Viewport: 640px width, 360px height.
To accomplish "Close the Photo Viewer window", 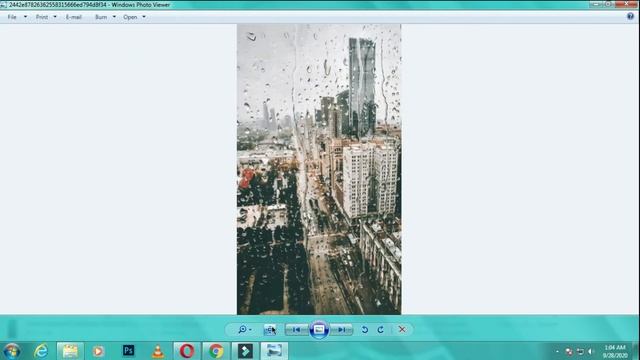I will tap(627, 4).
